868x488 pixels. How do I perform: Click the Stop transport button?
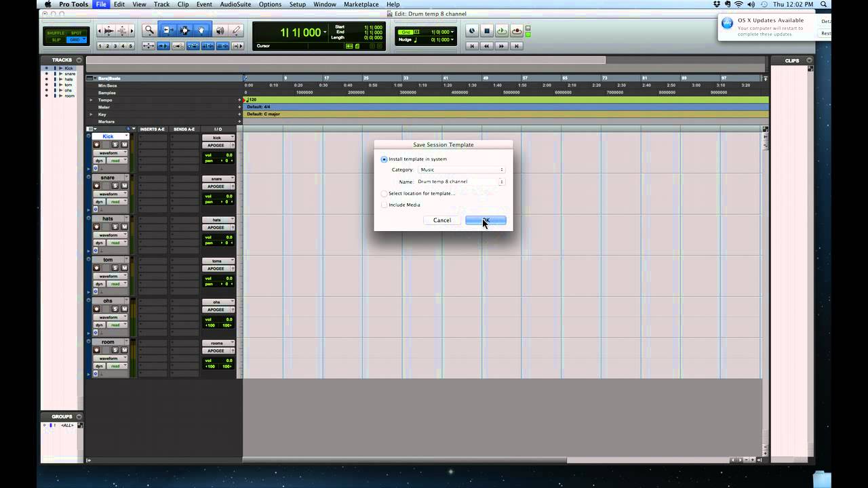pos(487,31)
